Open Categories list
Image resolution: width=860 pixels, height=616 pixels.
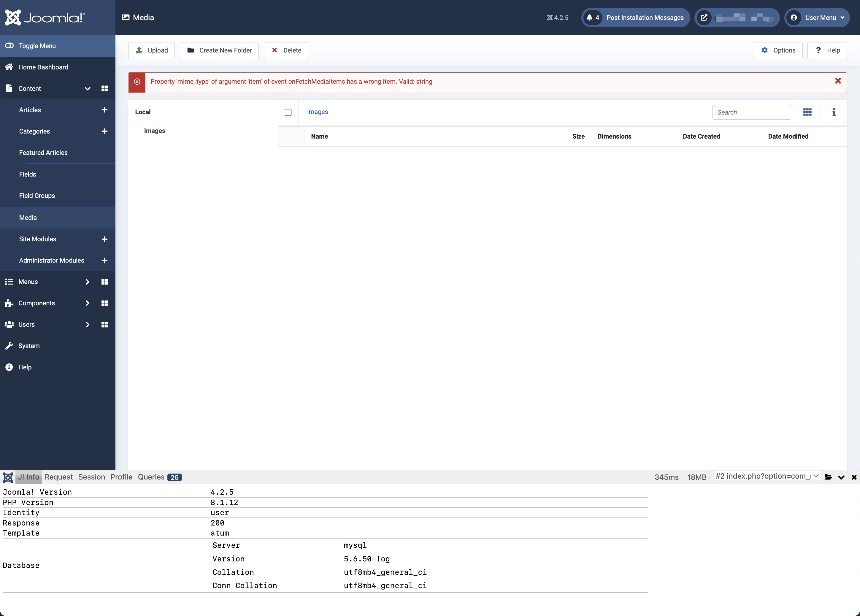pyautogui.click(x=34, y=131)
